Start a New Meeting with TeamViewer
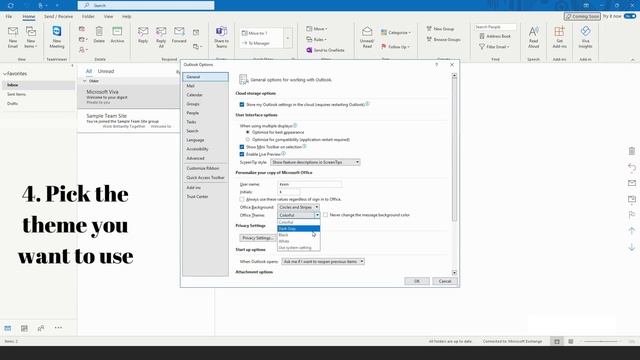The image size is (640, 360). click(x=57, y=37)
